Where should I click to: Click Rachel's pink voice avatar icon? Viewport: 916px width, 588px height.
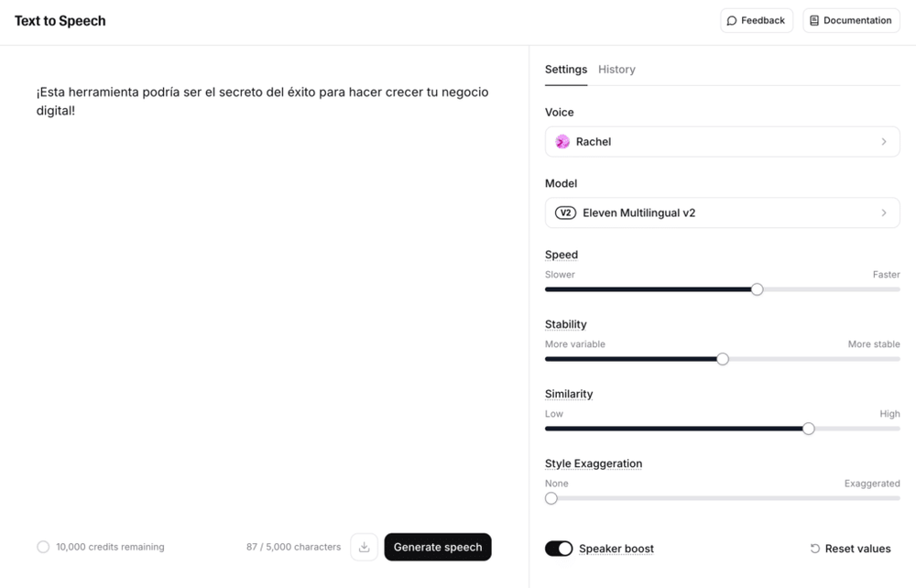point(562,142)
